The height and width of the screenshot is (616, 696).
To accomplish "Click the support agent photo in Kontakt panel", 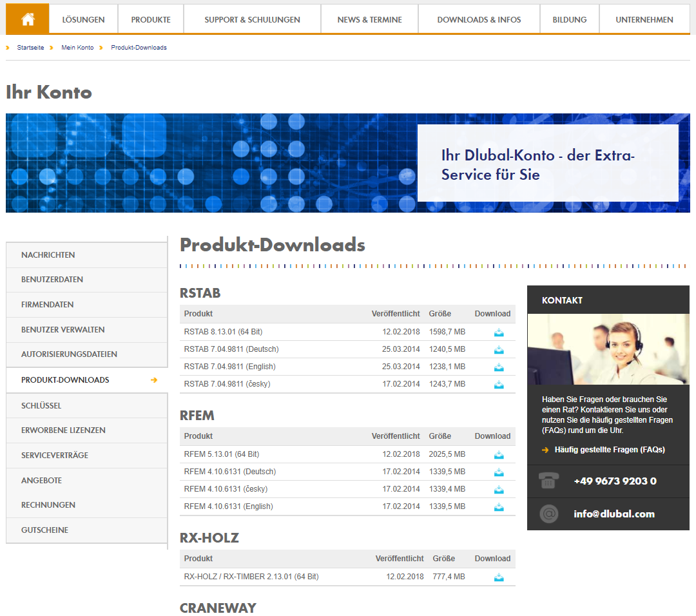I will [x=608, y=349].
